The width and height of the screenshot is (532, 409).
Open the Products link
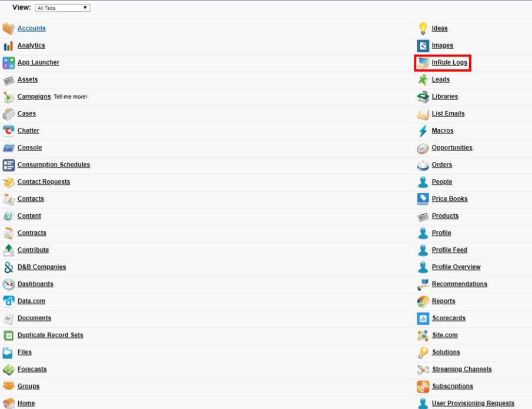tap(445, 216)
